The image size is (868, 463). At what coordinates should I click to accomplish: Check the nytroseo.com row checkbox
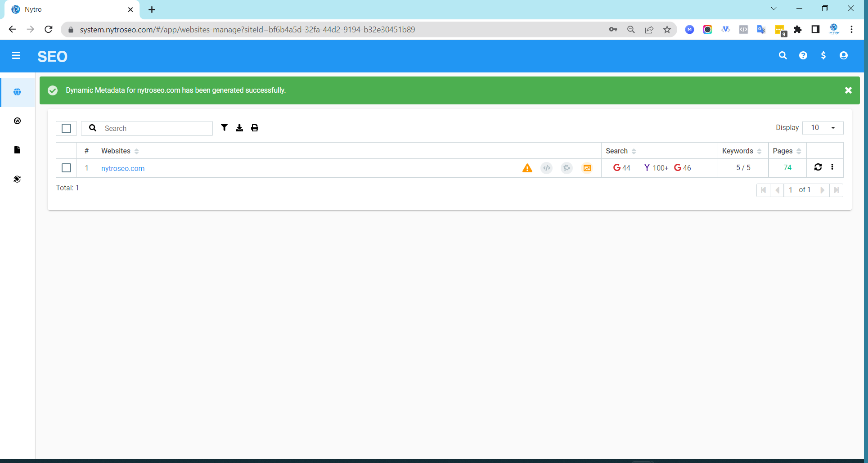[x=66, y=168]
